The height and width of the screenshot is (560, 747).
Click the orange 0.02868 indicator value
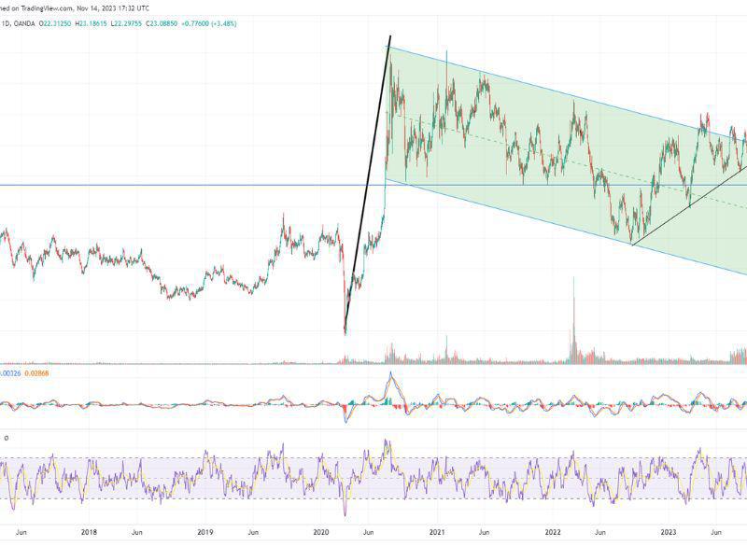click(x=36, y=373)
